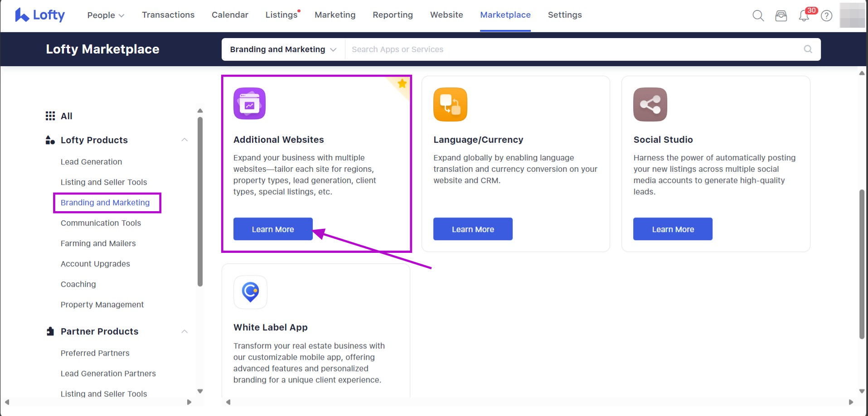The width and height of the screenshot is (868, 416).
Task: Click sidebar scrollbar down arrow
Action: (x=200, y=391)
